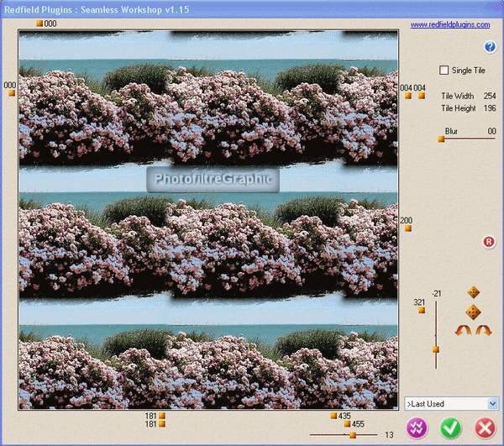The image size is (504, 446).
Task: Click the orange marker labeled 200
Action: 407,229
